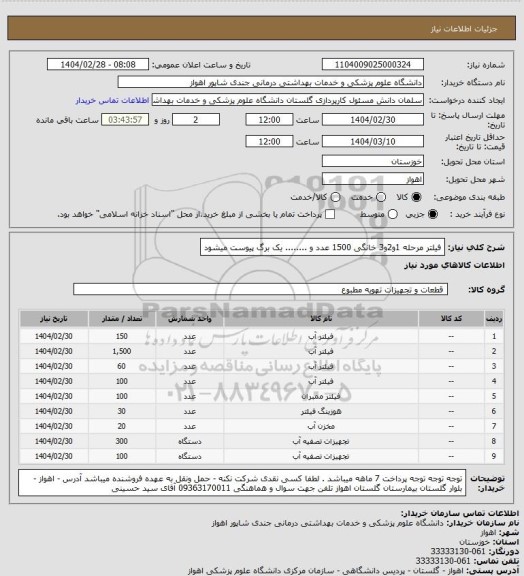Click the ردیف column header
This screenshot has width=524, height=576.
pos(494,319)
